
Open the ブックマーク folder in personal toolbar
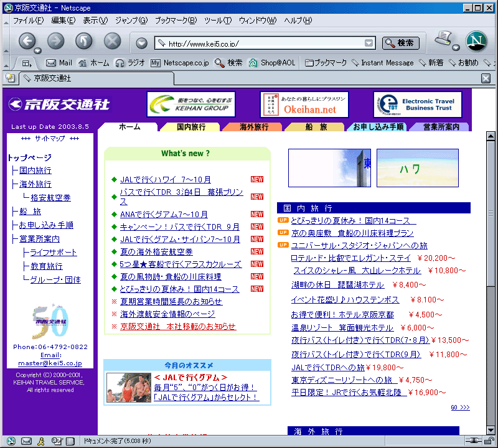point(326,63)
